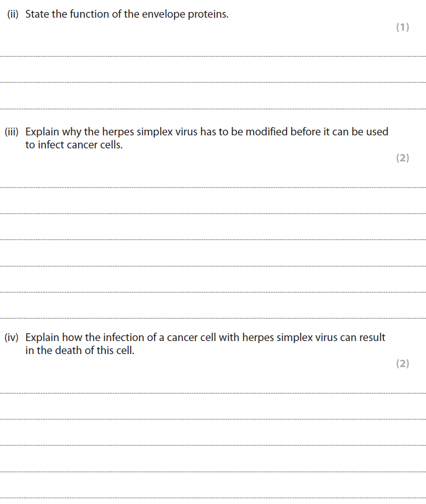
Task: Click the second answer line under question (ii)
Action: click(x=213, y=82)
